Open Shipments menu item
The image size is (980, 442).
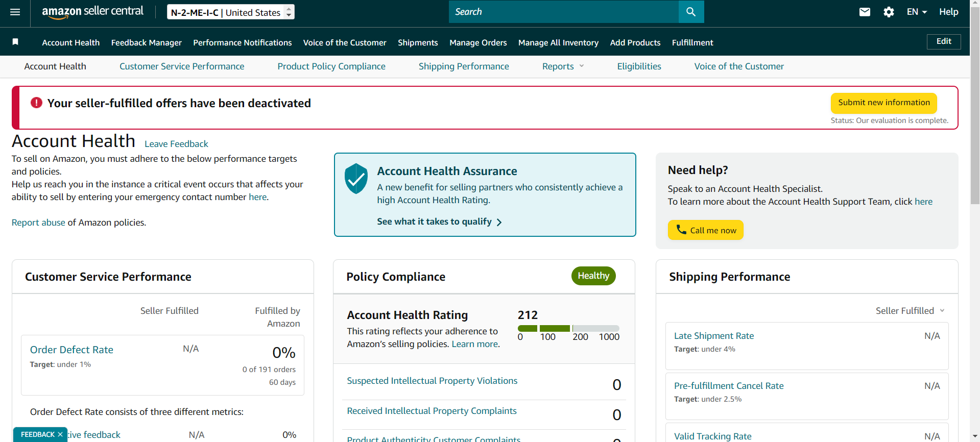pos(418,42)
